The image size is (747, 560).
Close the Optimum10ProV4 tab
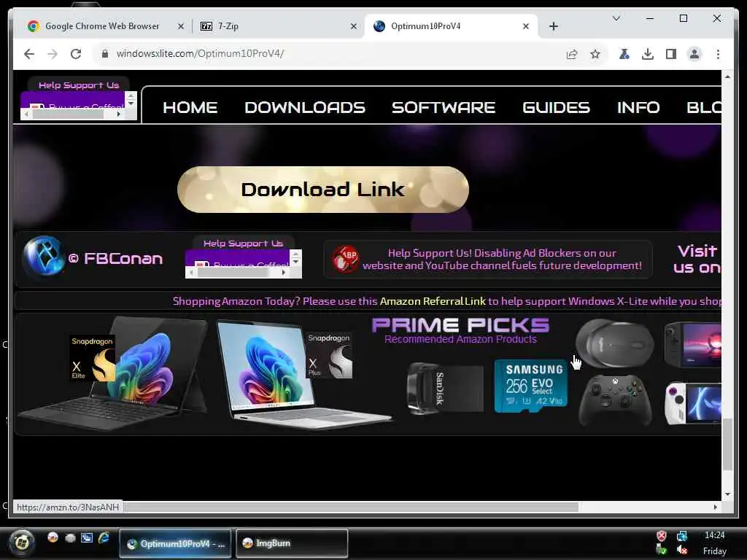click(x=525, y=26)
